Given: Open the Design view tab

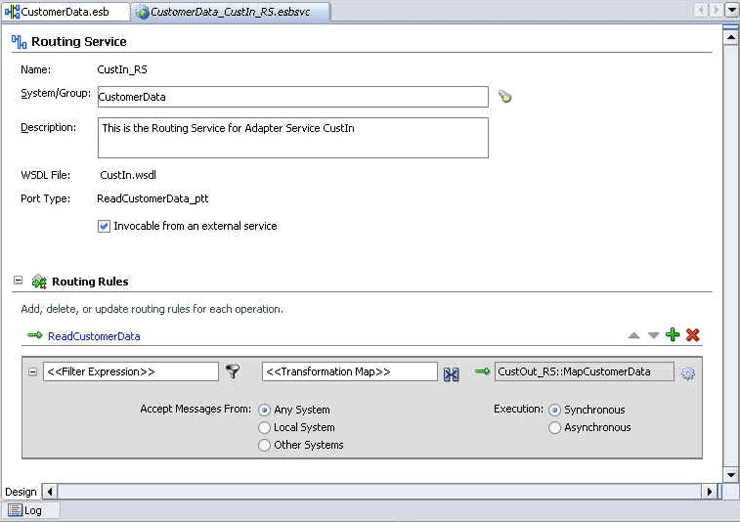Looking at the screenshot, I should point(21,492).
